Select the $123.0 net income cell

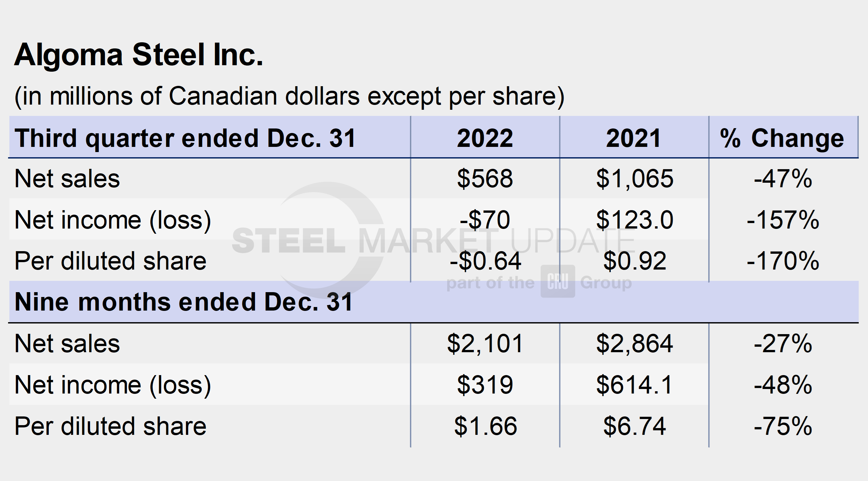[635, 220]
